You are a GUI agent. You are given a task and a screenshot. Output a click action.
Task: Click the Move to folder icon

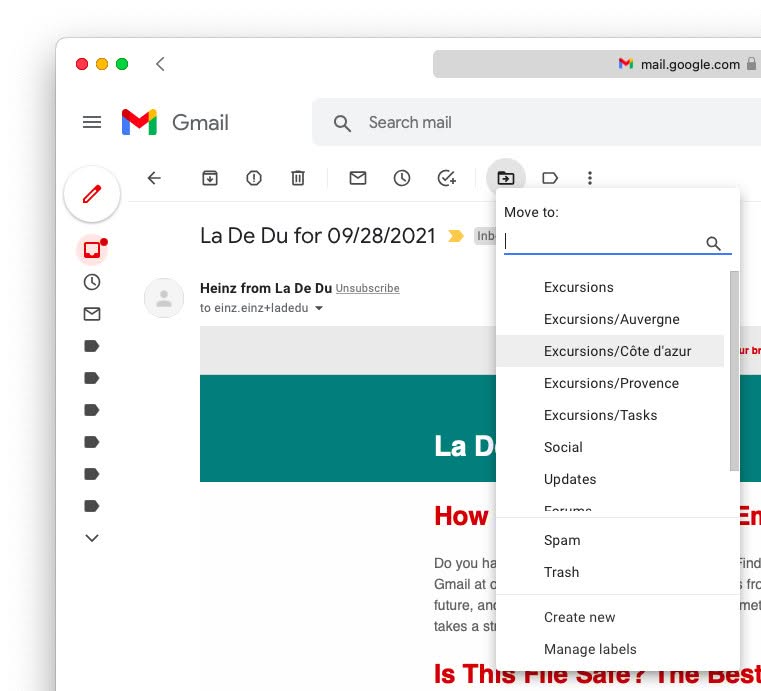pos(506,178)
